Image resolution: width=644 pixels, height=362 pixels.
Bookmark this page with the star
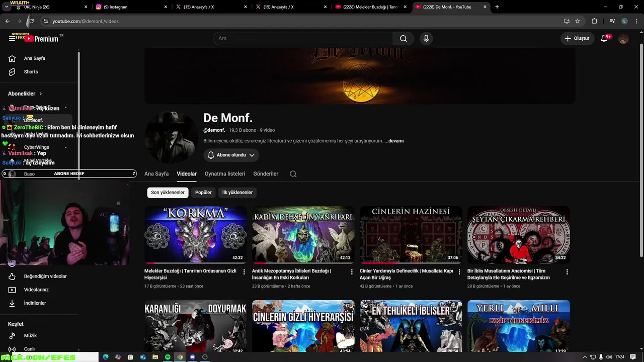[x=578, y=21]
